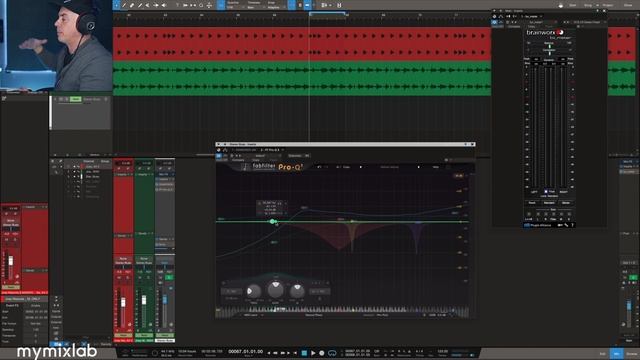Viewport: 640px width, 360px height.
Task: Select the green band node in Pro-Q 3
Action: (x=272, y=221)
